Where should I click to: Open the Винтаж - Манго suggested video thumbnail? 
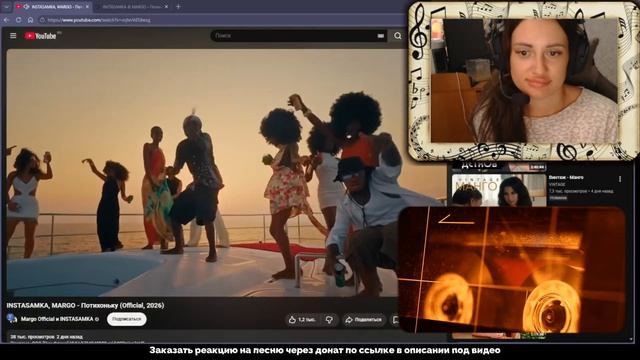(498, 191)
